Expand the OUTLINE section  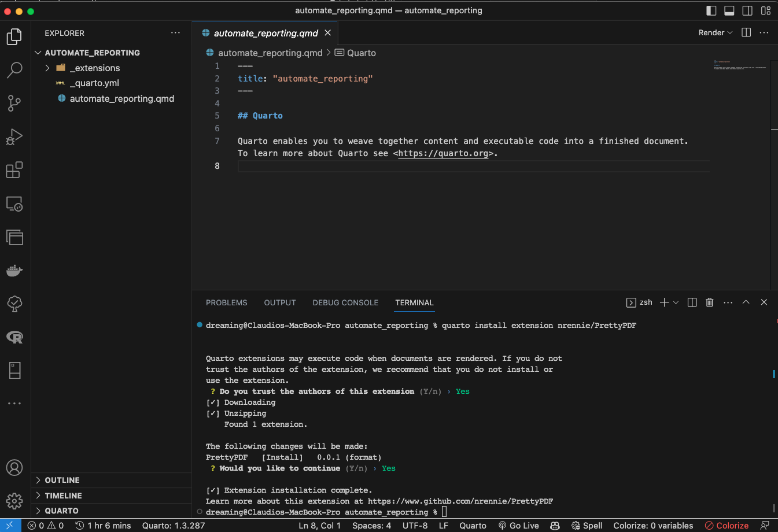[62, 481]
